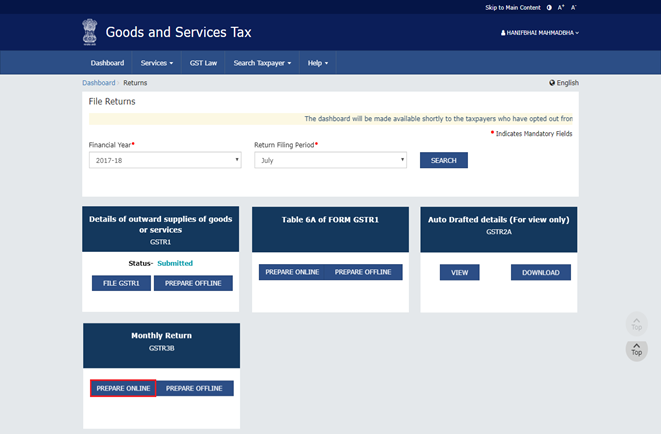This screenshot has height=434, width=661.
Task: Click the Monthly Return card header
Action: tap(161, 346)
